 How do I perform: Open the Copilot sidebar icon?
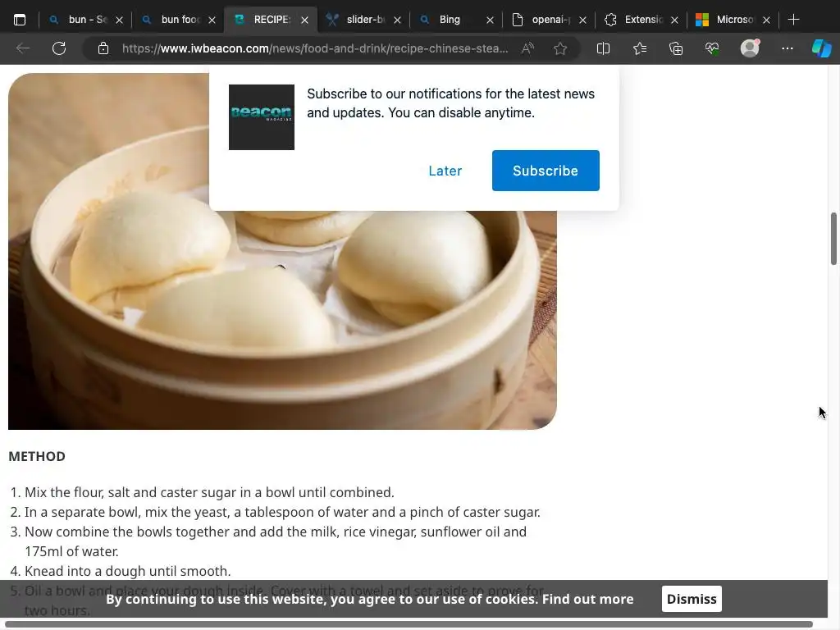821,48
